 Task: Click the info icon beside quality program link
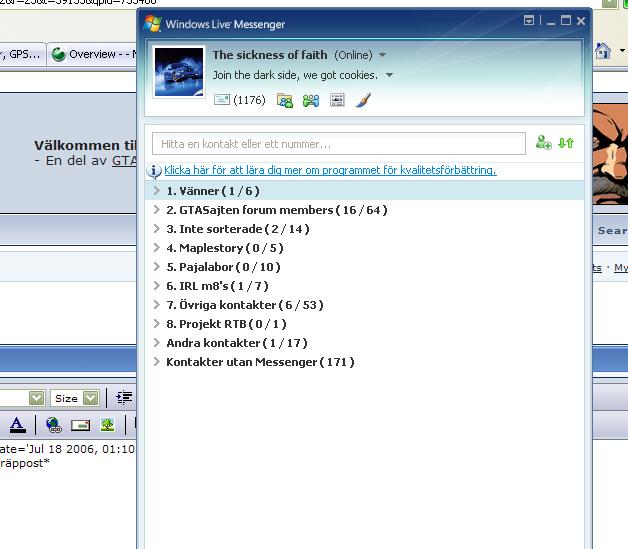click(x=154, y=171)
